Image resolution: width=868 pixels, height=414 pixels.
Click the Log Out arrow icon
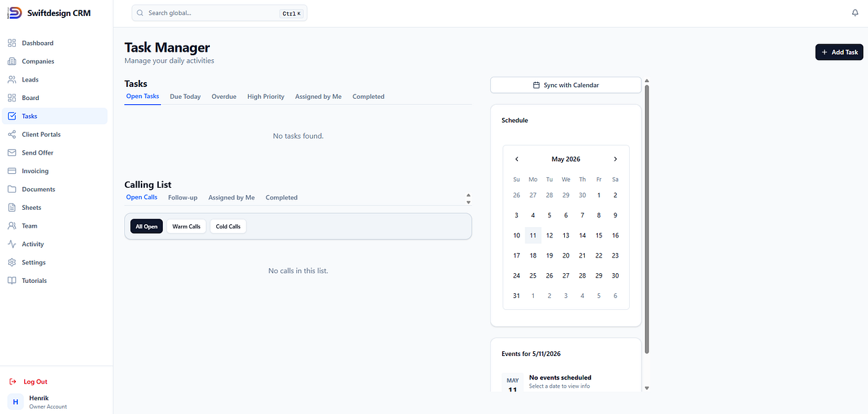(x=12, y=382)
